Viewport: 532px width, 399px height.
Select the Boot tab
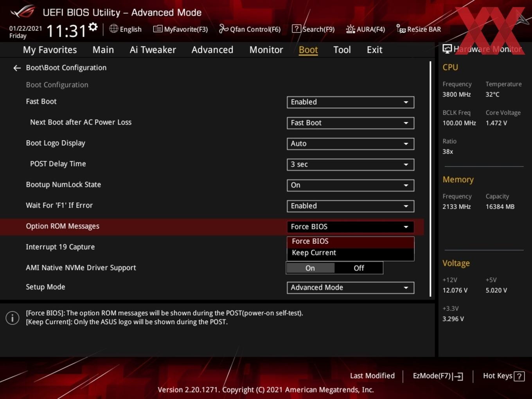(x=308, y=50)
